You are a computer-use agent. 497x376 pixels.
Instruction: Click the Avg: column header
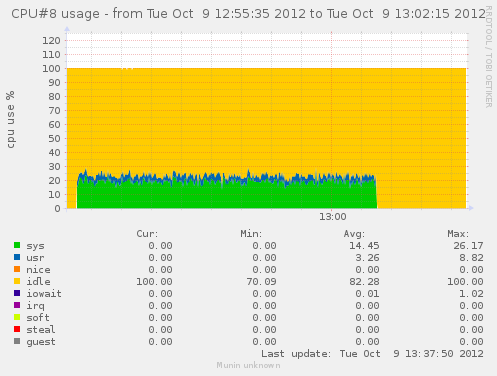pyautogui.click(x=354, y=234)
